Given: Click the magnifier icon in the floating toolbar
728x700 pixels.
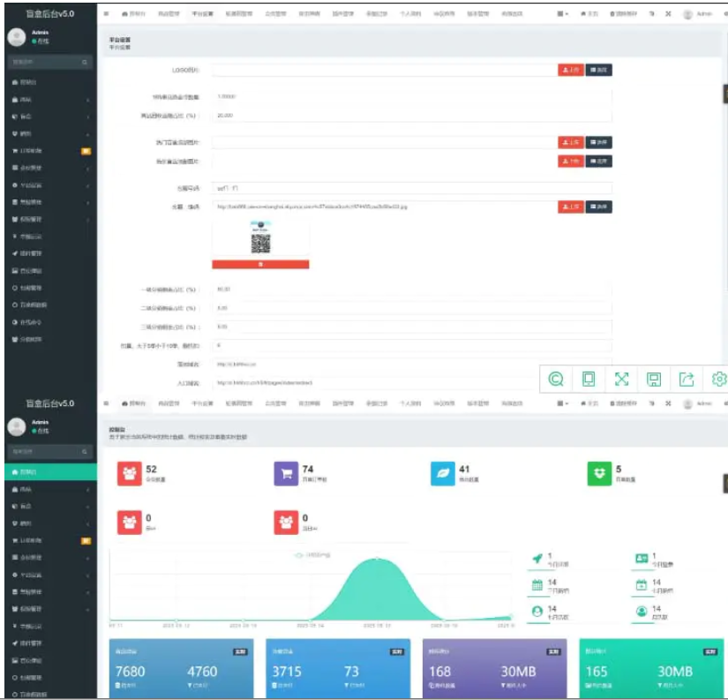Looking at the screenshot, I should coord(556,379).
